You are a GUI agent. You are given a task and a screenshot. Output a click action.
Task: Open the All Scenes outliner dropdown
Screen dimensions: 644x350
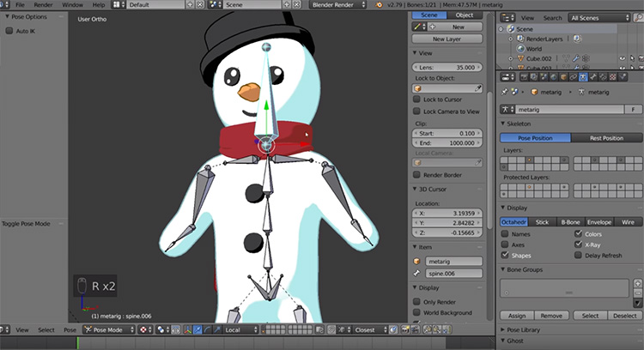click(x=599, y=18)
